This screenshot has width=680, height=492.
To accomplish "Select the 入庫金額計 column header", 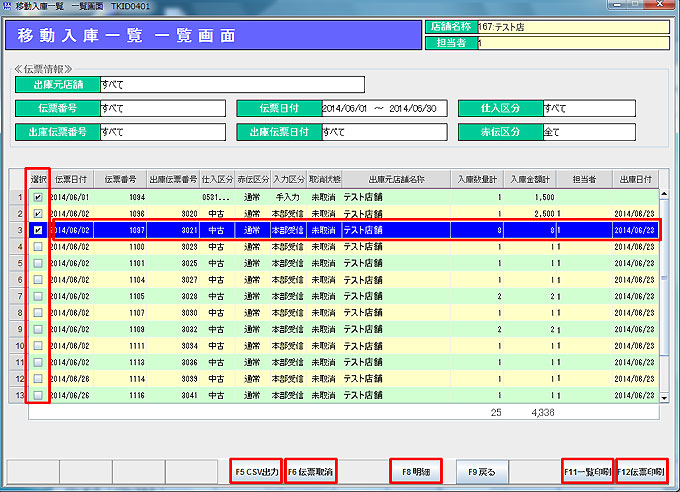I will 530,179.
